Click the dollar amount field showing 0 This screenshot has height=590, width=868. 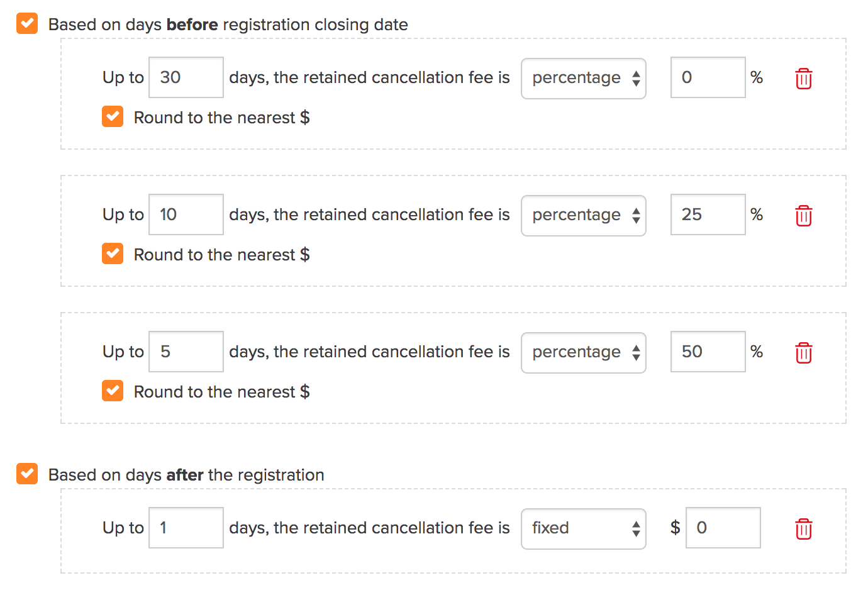pyautogui.click(x=723, y=528)
